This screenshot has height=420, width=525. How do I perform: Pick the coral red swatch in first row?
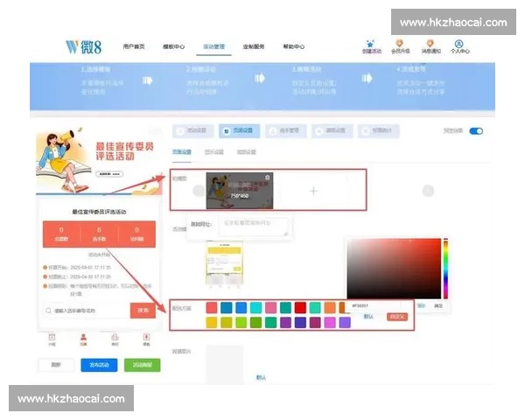pos(212,307)
